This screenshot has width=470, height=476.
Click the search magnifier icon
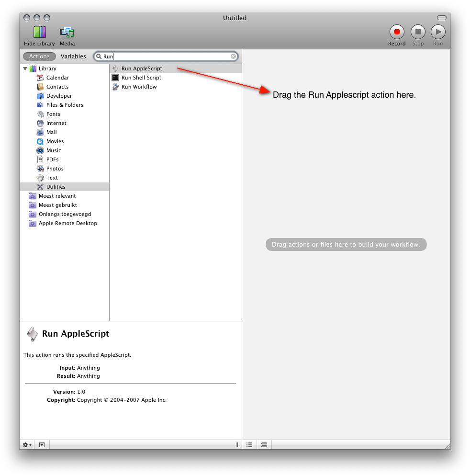(x=99, y=57)
